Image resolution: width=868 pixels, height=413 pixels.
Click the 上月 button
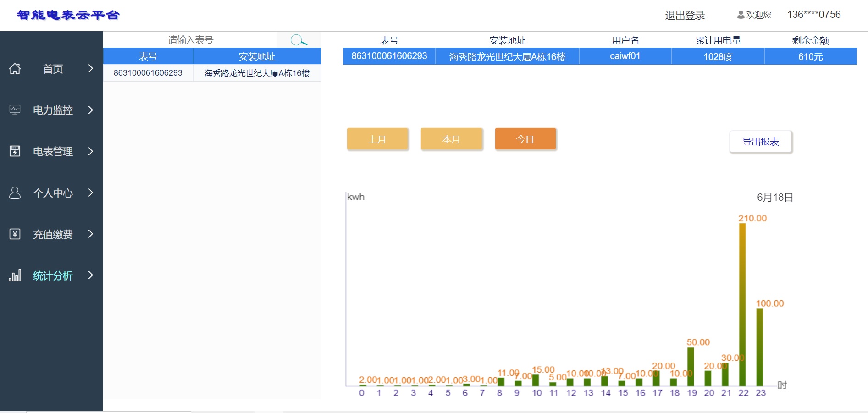tap(377, 139)
